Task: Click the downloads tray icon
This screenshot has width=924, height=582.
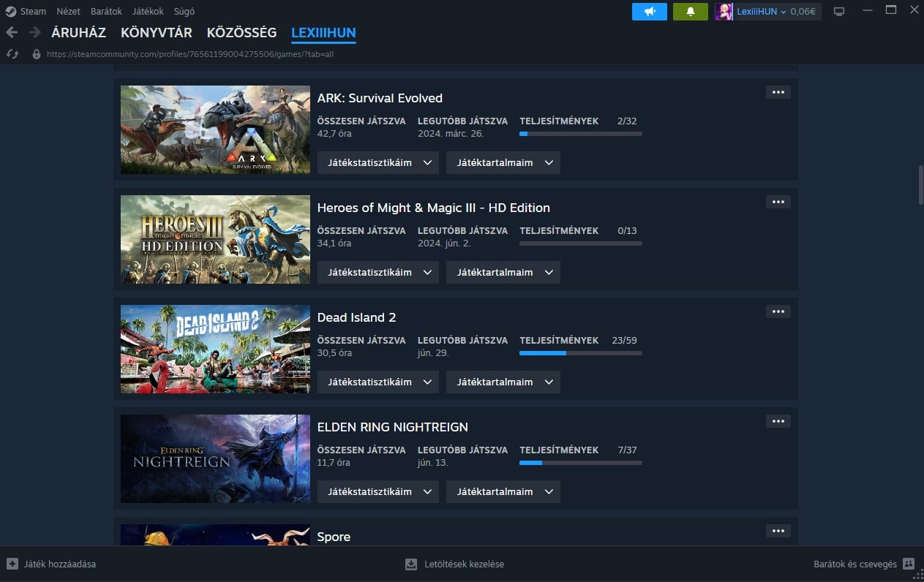Action: point(411,564)
